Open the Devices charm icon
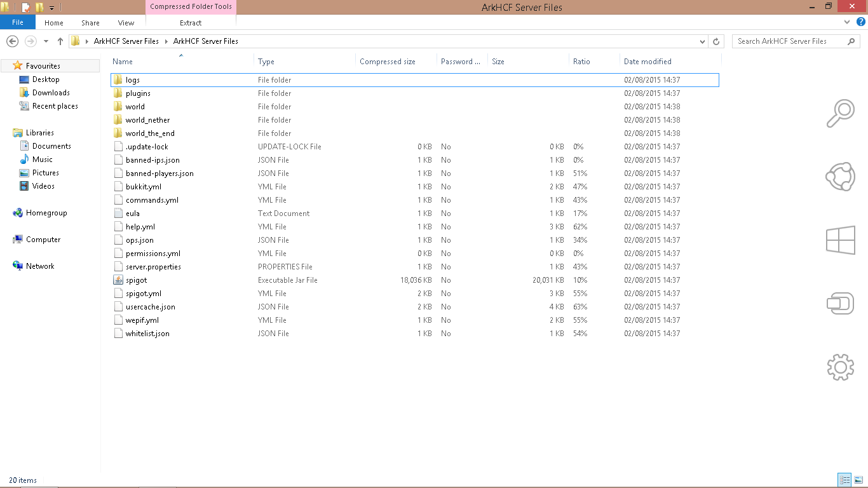Viewport: 868px width, 488px height. point(840,303)
